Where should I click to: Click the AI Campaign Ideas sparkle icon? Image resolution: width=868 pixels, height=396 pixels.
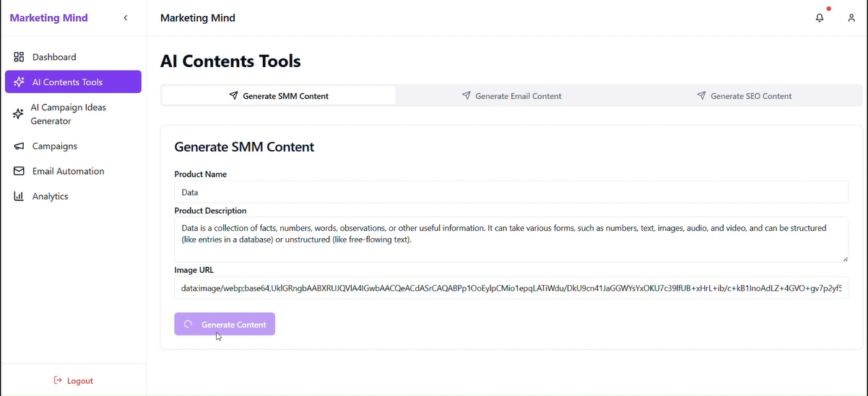[x=19, y=114]
